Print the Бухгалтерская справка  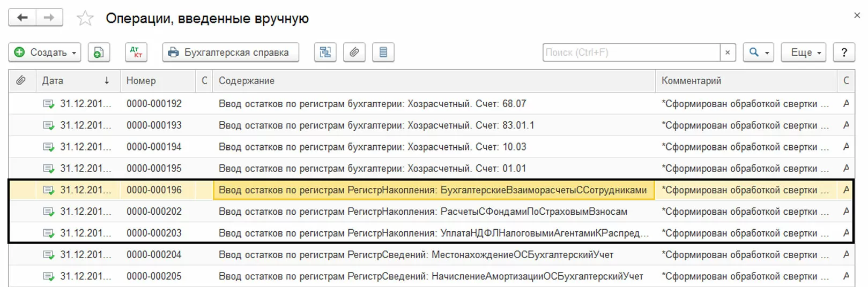(x=231, y=52)
